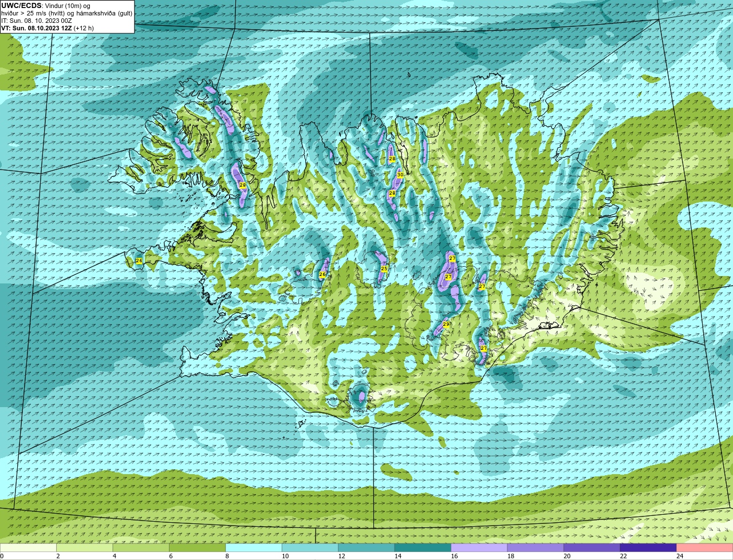Viewport: 733px width, 560px height.
Task: Click the legend scale number 4
Action: pos(114,556)
